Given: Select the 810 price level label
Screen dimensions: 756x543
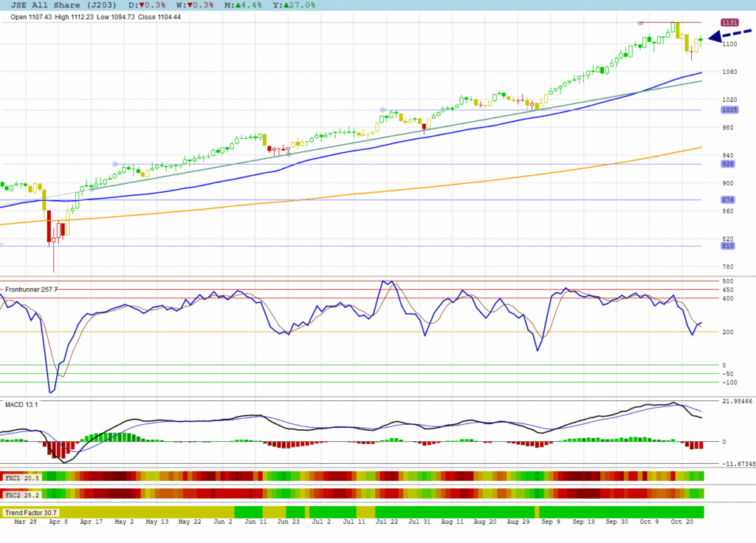Looking at the screenshot, I should pyautogui.click(x=729, y=246).
